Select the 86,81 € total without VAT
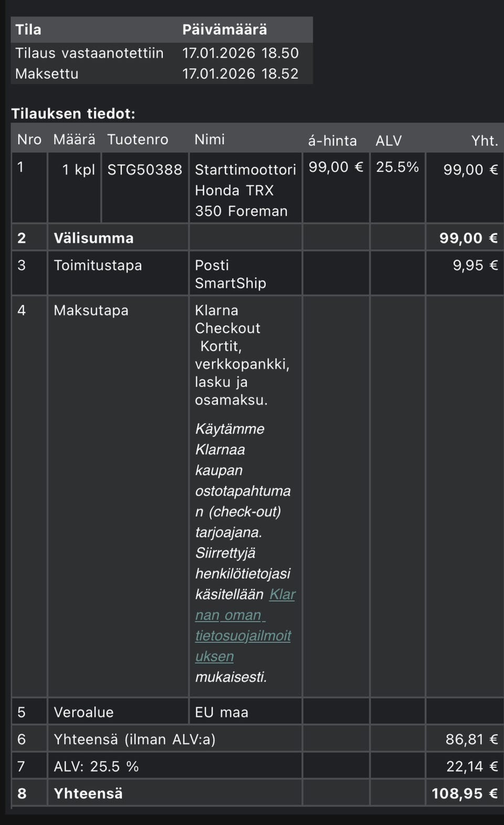 pos(471,739)
